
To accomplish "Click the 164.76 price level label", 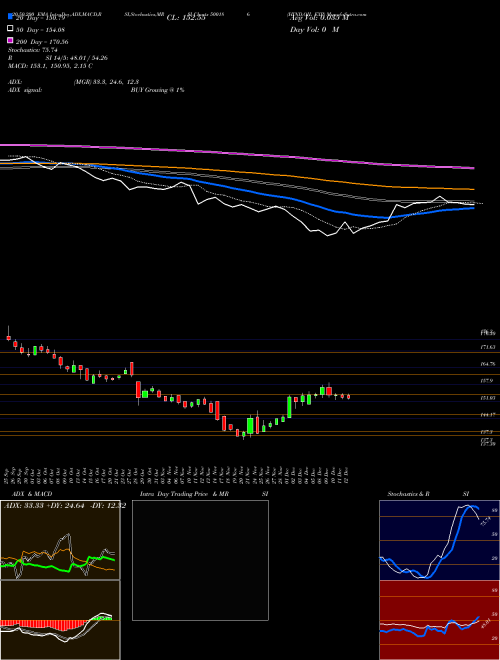I will pos(487,364).
